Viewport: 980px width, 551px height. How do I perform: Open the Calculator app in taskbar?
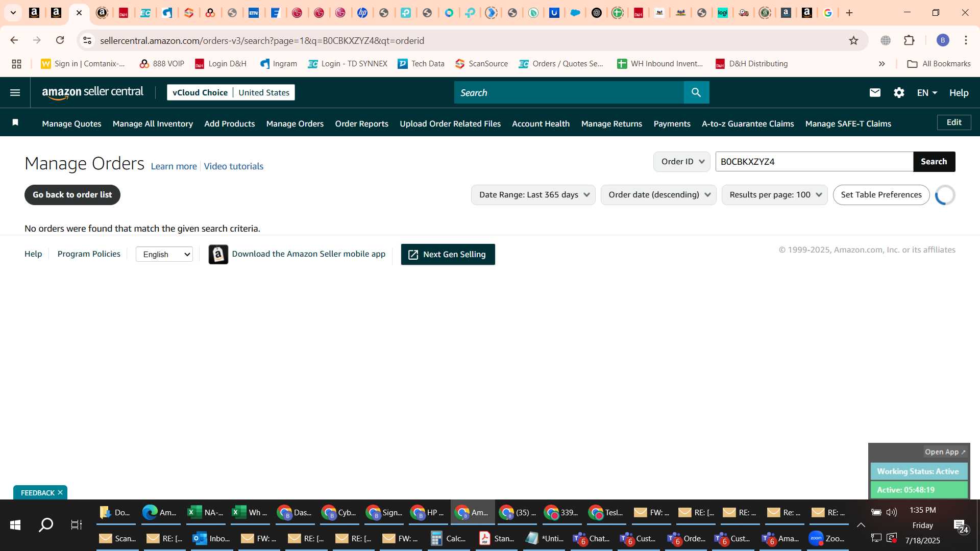448,538
